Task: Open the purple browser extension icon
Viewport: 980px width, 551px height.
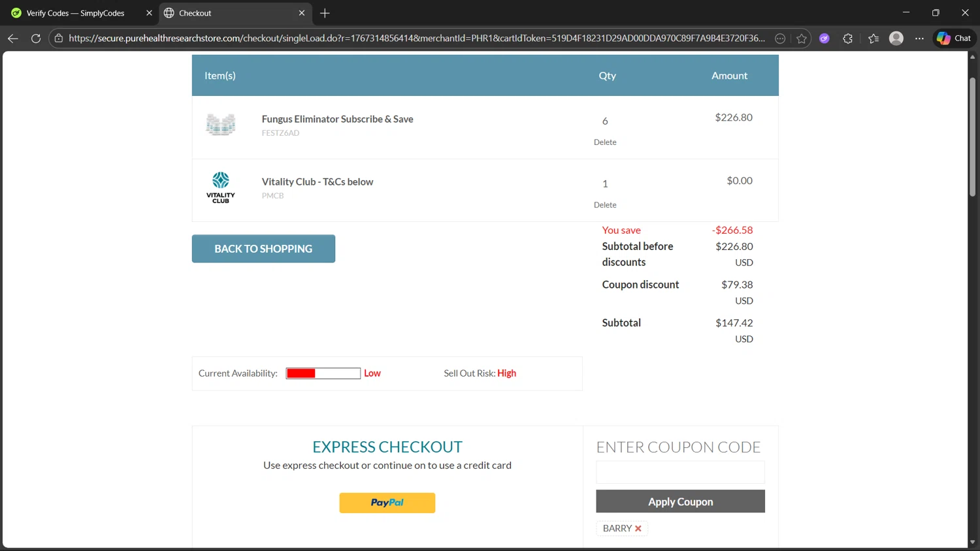Action: point(825,39)
